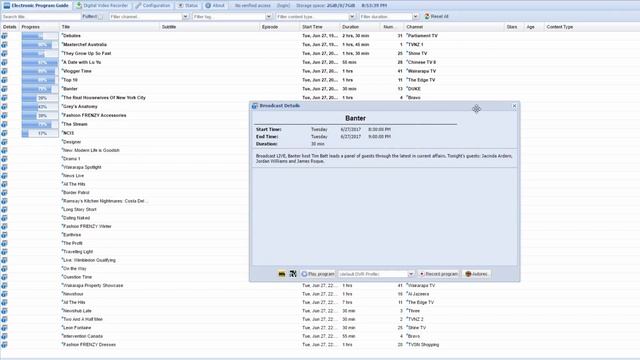Select Wairarapa Property Showcase title
640x360 pixels.
93,286
